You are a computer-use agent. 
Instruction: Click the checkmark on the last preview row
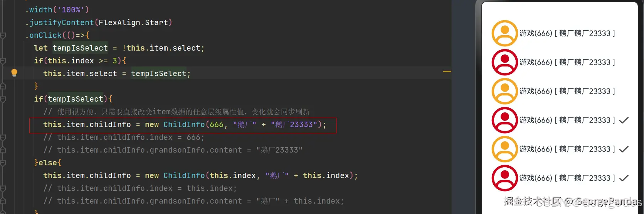(624, 178)
